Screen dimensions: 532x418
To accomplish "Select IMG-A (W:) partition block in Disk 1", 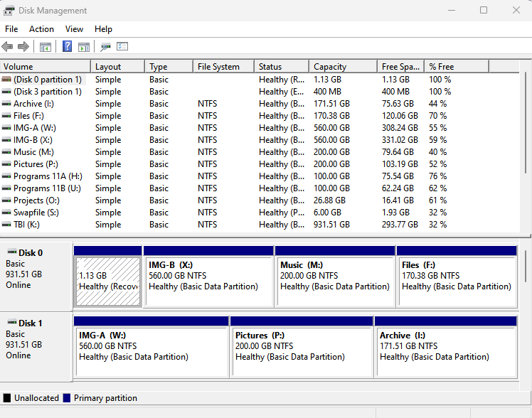I will coord(151,352).
